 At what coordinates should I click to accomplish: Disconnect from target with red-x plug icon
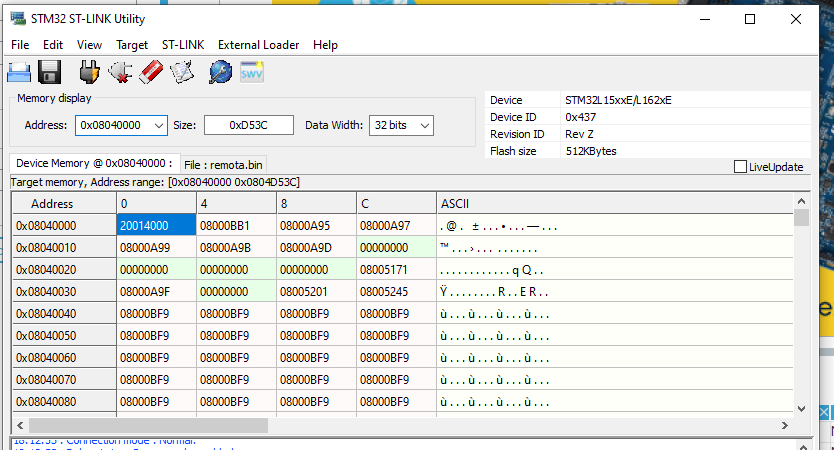point(120,72)
